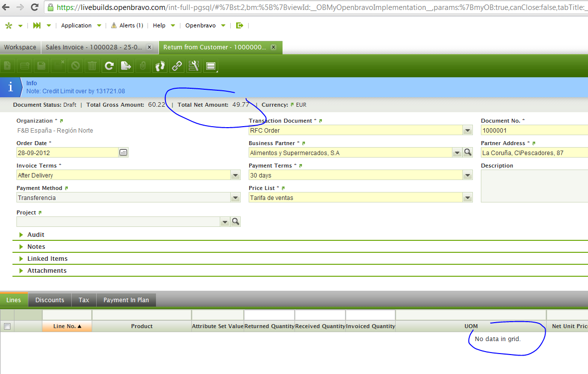Click the link arrow beside Price List label
This screenshot has width=588, height=374.
click(x=283, y=188)
